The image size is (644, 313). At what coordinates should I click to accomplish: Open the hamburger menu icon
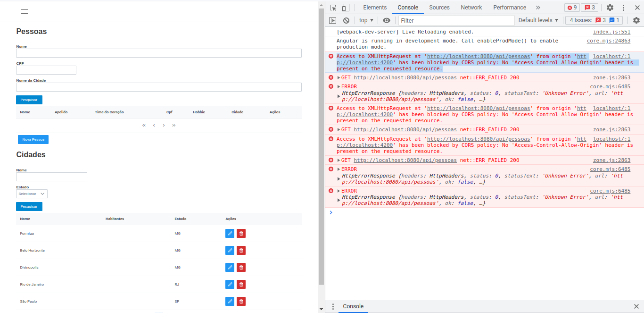pyautogui.click(x=24, y=12)
